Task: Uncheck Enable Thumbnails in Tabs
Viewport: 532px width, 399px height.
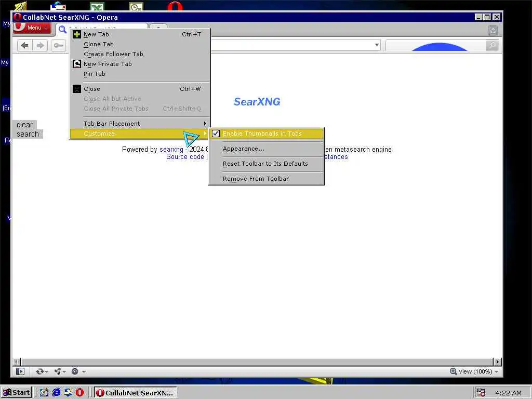Action: [267, 134]
